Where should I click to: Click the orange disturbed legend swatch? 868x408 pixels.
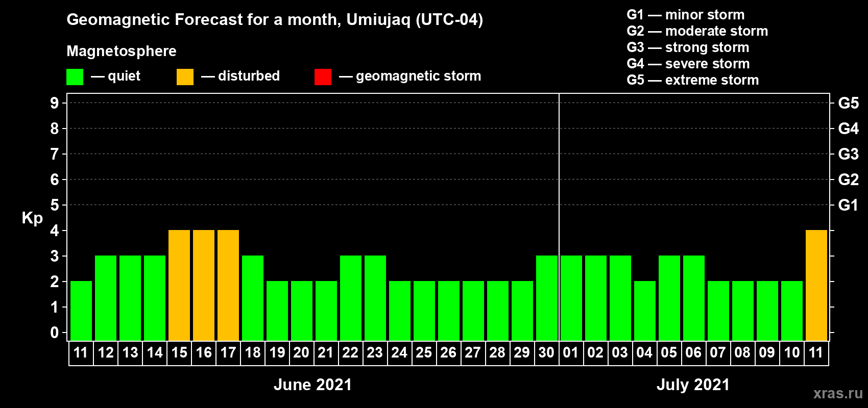[x=185, y=77]
